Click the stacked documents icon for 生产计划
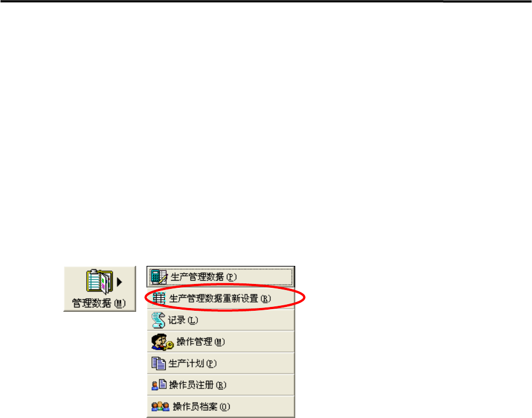Screen dimensions: 532x418 coord(159,363)
